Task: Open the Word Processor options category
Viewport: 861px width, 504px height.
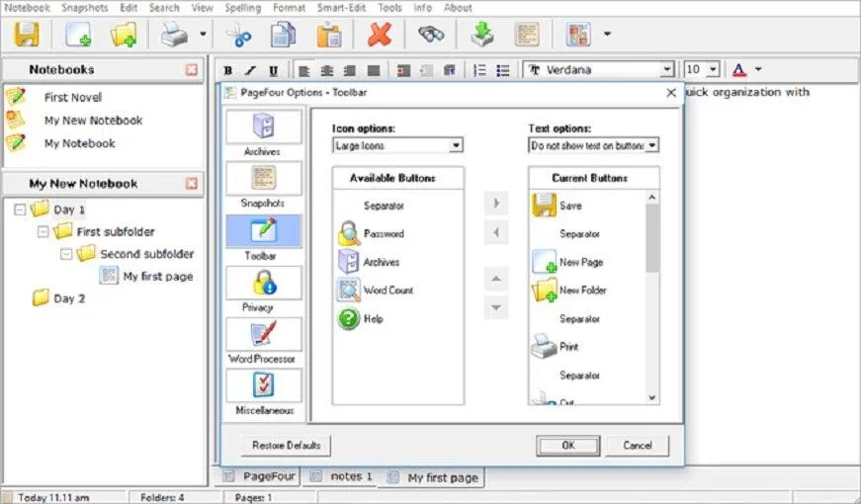Action: (x=263, y=339)
